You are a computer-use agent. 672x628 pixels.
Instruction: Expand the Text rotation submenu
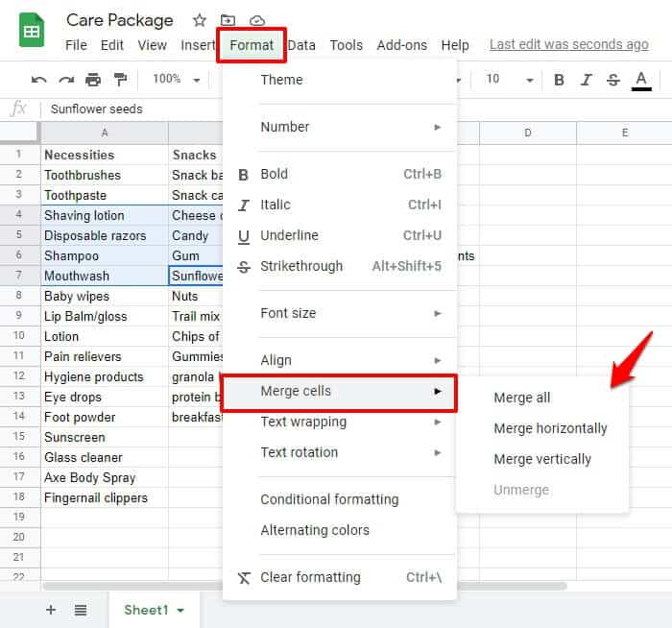340,452
